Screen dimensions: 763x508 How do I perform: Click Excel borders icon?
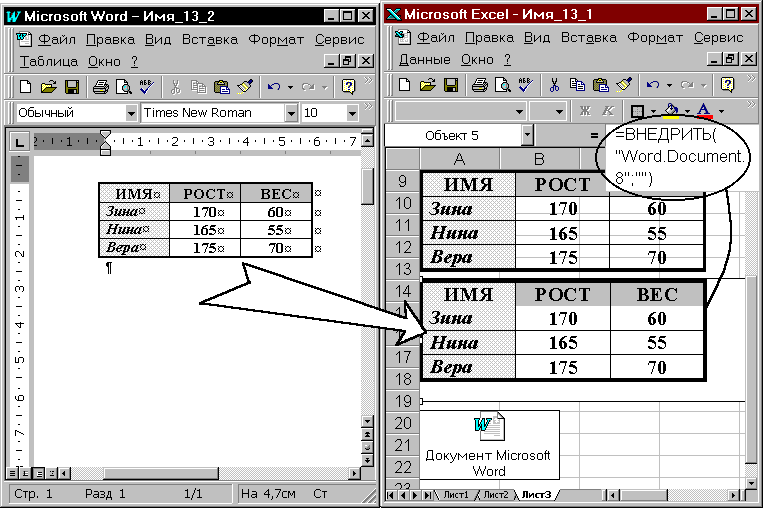click(637, 111)
